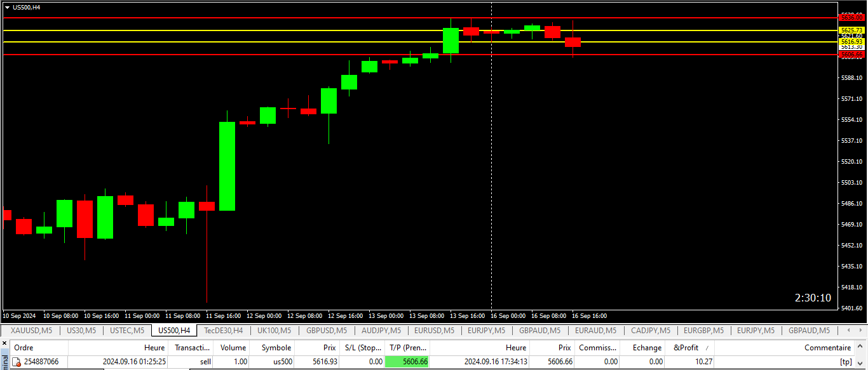Close the terminal panel with the X
The image size is (868, 370).
click(x=4, y=343)
